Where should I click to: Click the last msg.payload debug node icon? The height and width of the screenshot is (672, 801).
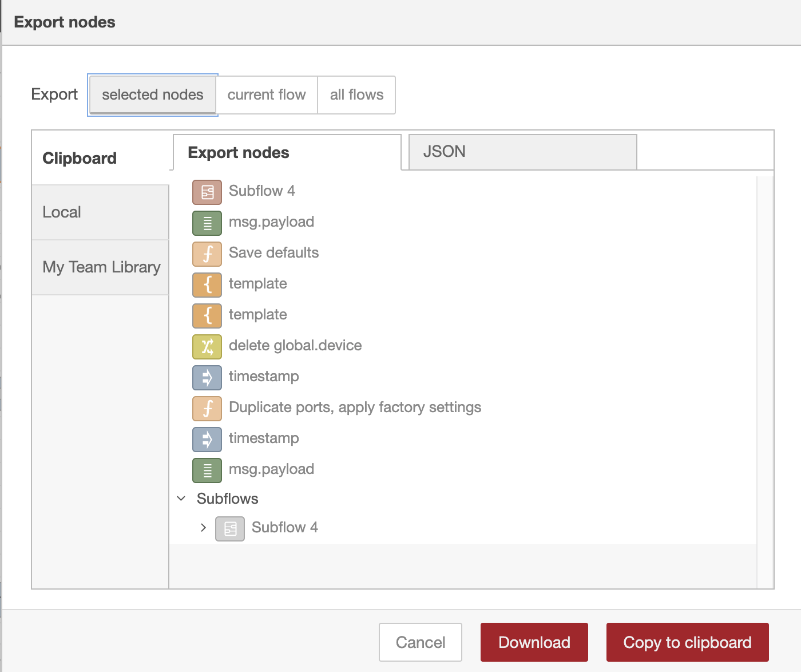[207, 471]
